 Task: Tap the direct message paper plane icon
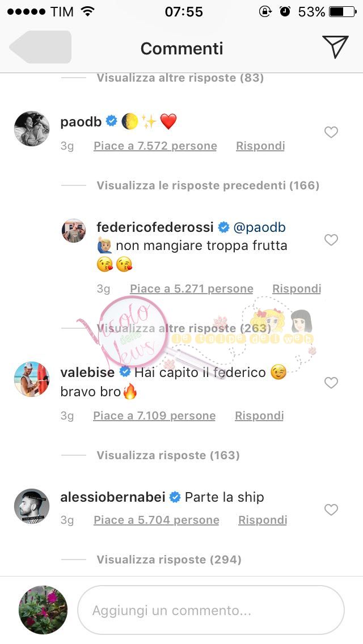point(335,46)
